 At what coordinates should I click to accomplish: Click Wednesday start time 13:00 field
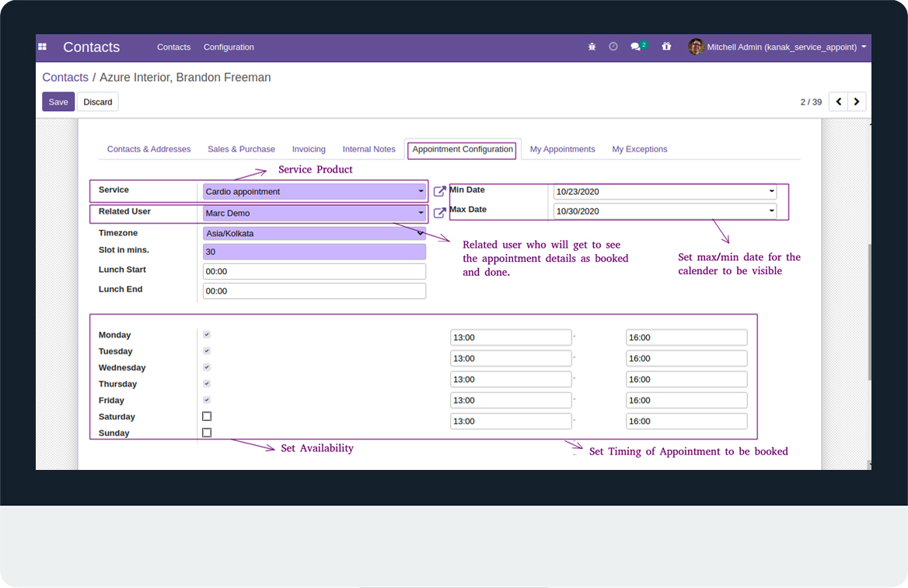pyautogui.click(x=512, y=379)
